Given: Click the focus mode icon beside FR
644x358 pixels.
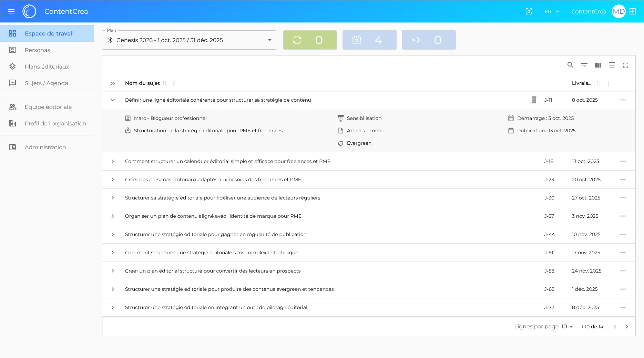Looking at the screenshot, I should tap(529, 11).
